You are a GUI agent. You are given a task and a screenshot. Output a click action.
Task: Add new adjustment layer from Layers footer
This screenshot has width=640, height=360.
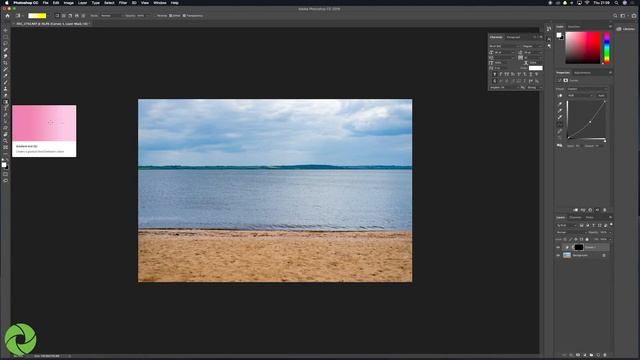tap(585, 355)
